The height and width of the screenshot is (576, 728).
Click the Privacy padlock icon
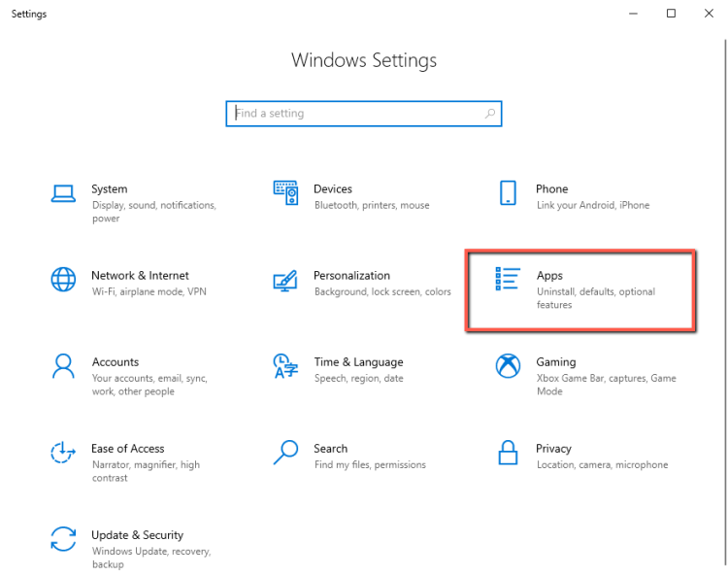[x=508, y=453]
